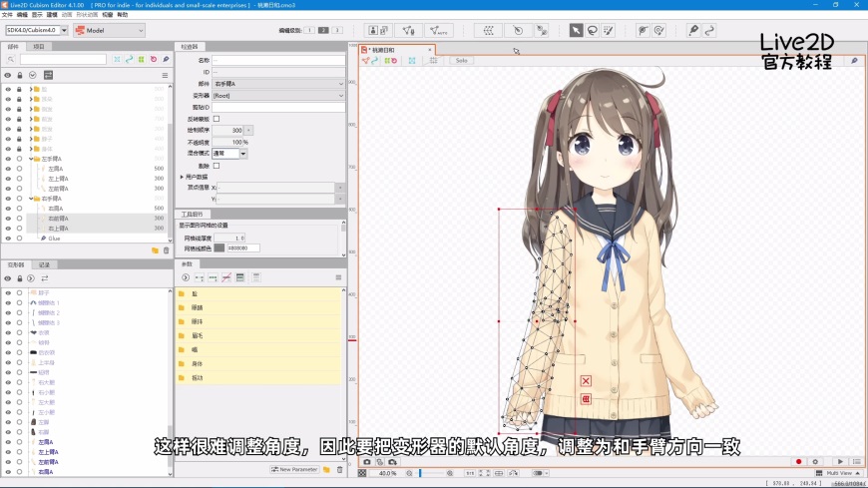Open the Model workspace dropdown

109,31
